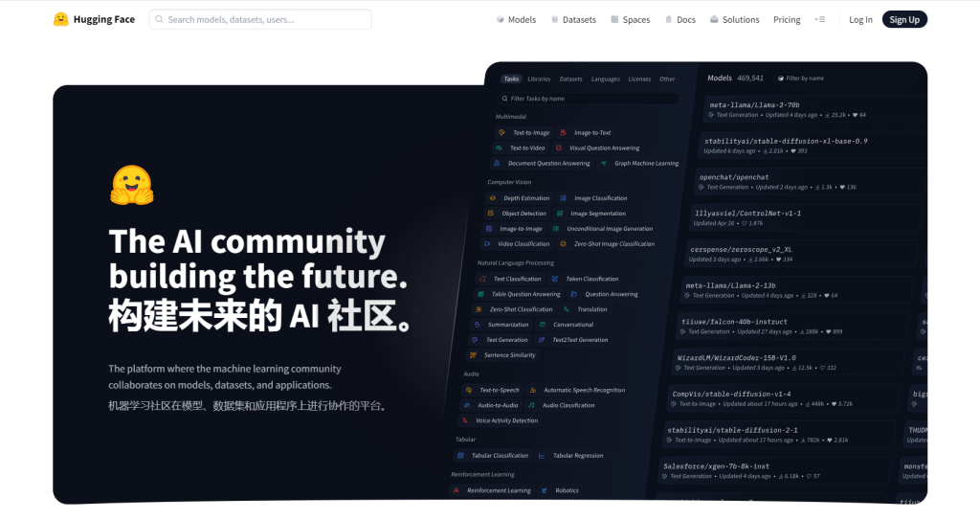The width and height of the screenshot is (980, 520).
Task: Click the Table Question Answering icon
Action: [480, 294]
